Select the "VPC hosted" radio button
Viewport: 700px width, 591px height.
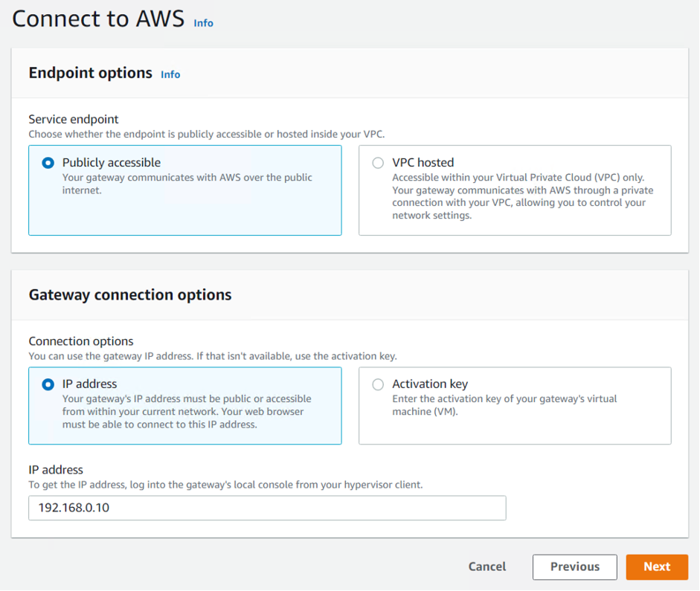[378, 163]
